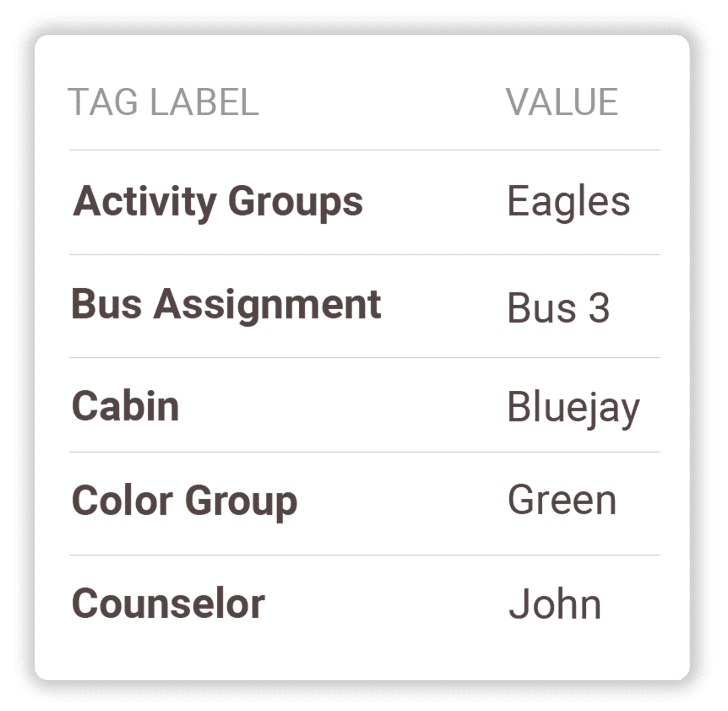Click blank space between Cabin and Bluejay
This screenshot has height=711, width=728.
[x=338, y=406]
